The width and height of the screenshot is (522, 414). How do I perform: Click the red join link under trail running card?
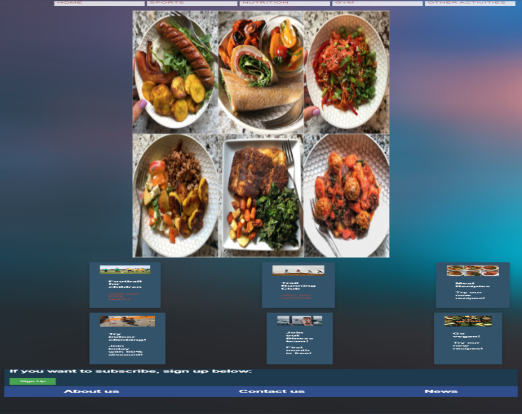pos(296,296)
